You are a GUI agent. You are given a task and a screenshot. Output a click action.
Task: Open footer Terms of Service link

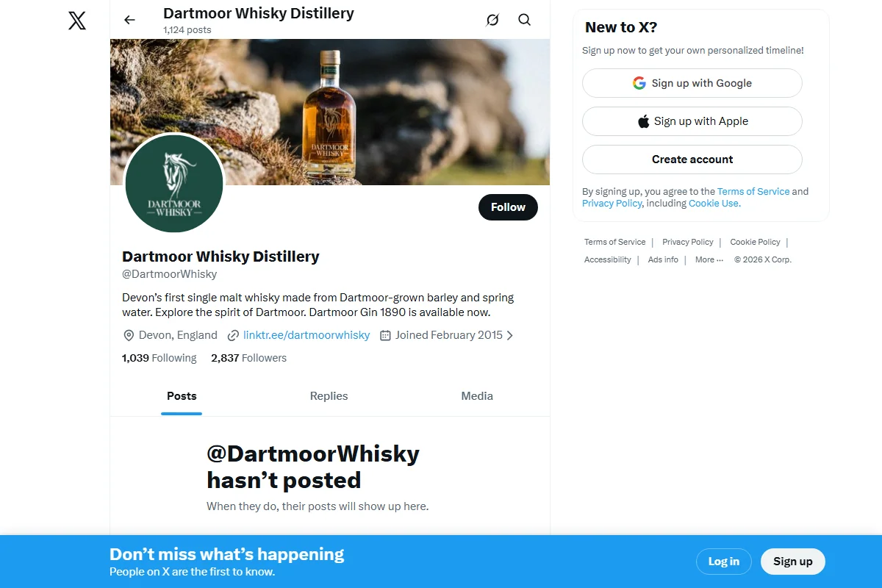pos(614,242)
